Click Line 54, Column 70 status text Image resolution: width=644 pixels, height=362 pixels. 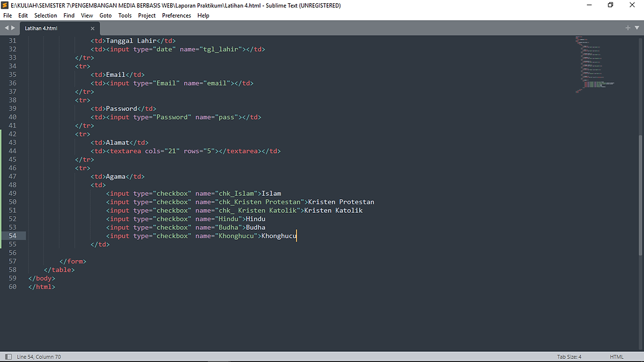(39, 357)
